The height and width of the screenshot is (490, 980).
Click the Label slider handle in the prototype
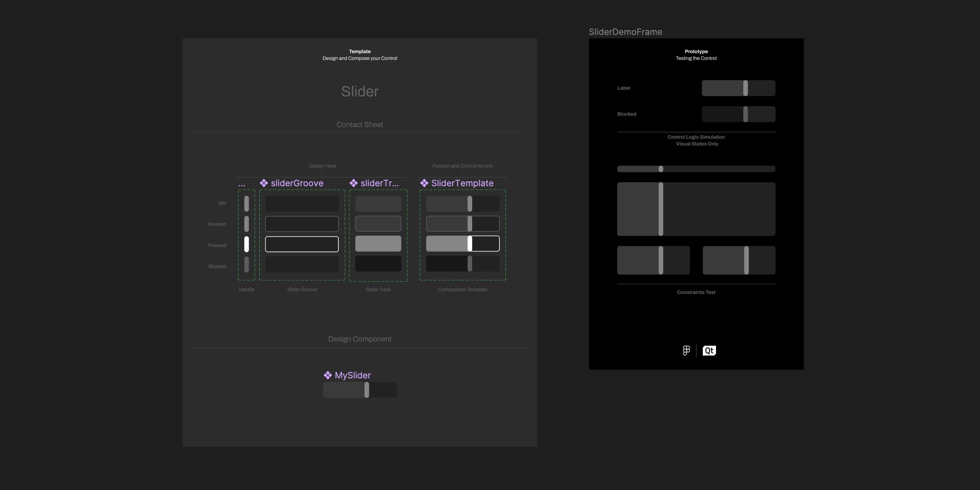745,88
